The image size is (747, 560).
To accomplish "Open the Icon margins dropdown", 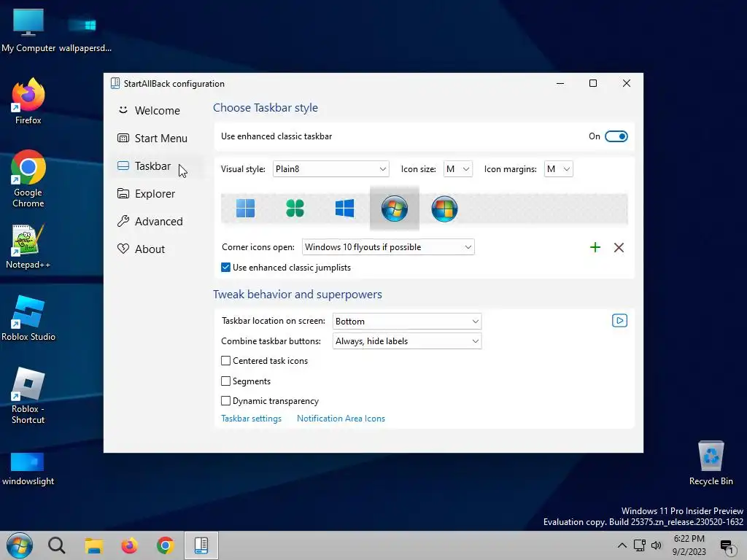I will (558, 169).
